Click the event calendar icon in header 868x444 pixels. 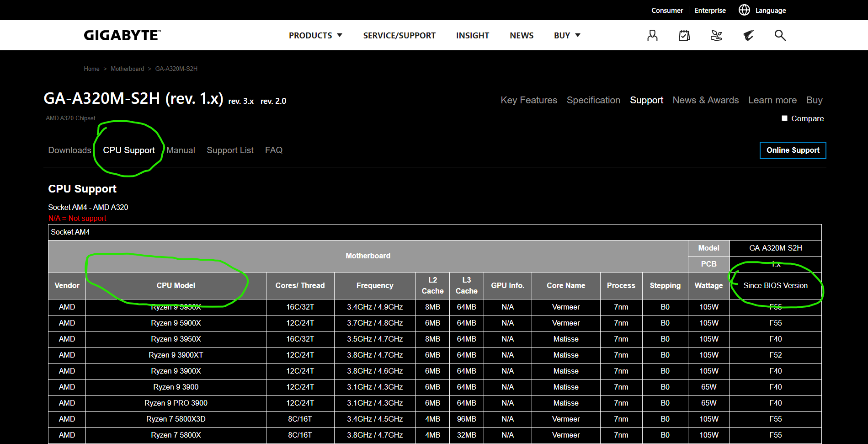tap(684, 35)
